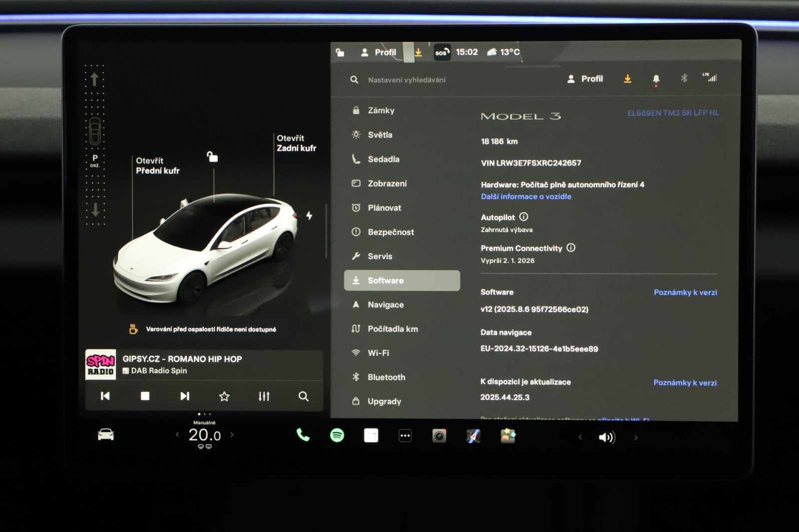
Task: Select the Spotify icon in bottom dock
Action: 337,436
